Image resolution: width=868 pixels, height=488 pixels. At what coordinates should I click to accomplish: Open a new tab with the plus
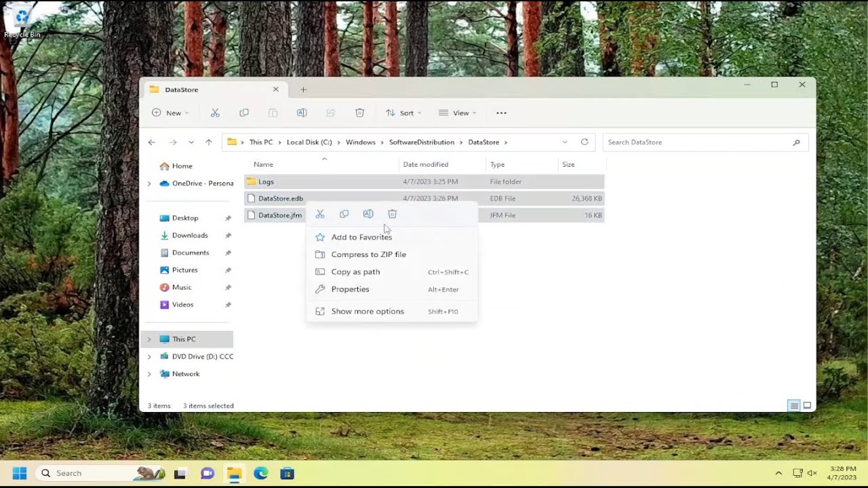coord(303,89)
